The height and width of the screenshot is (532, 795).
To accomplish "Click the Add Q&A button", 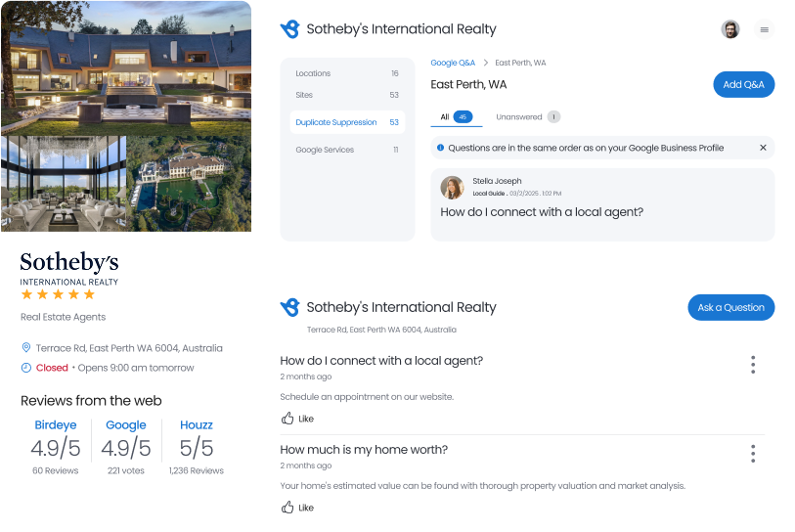I will tap(744, 85).
